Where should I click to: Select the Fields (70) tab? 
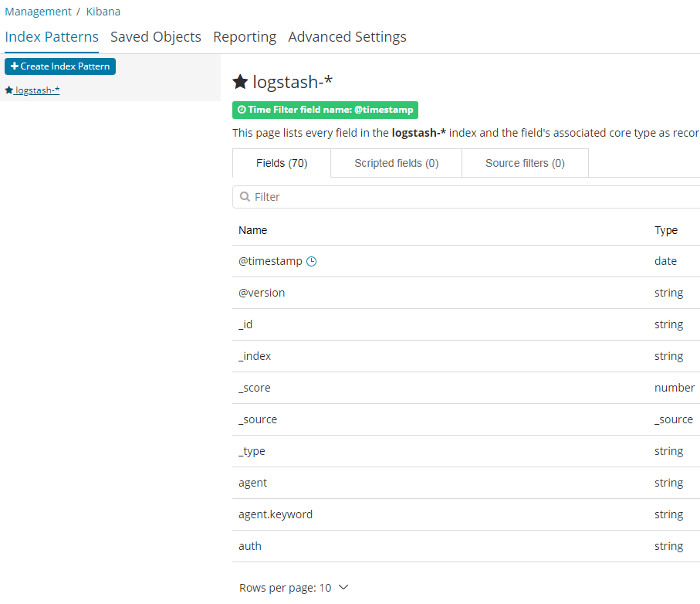282,163
